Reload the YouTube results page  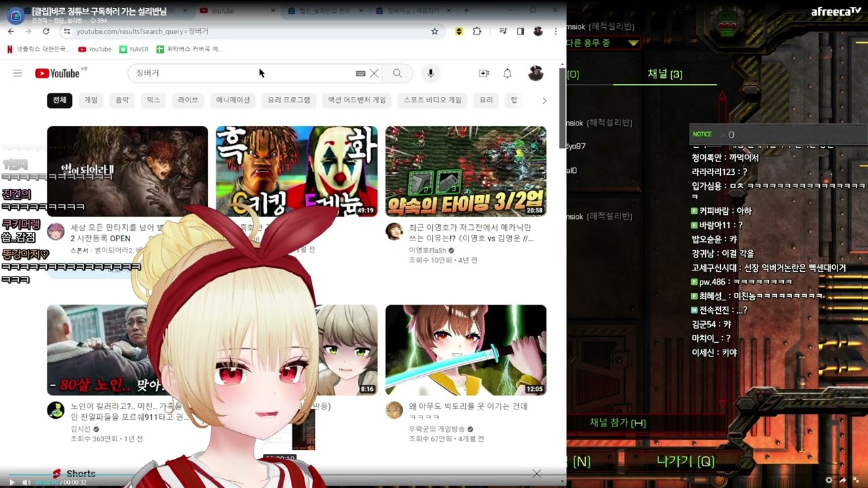click(x=45, y=31)
